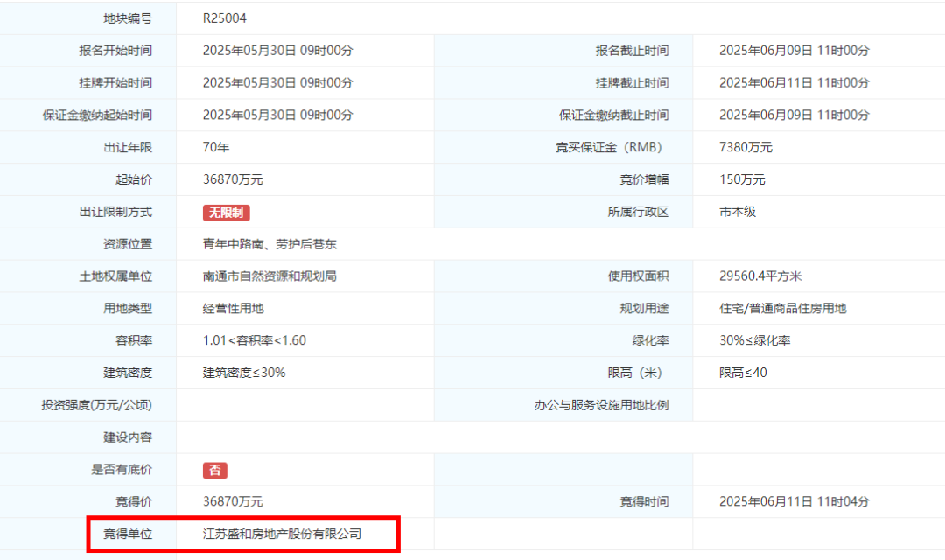This screenshot has height=560, width=945.
Task: Click the 使用权面积 label
Action: (x=638, y=276)
